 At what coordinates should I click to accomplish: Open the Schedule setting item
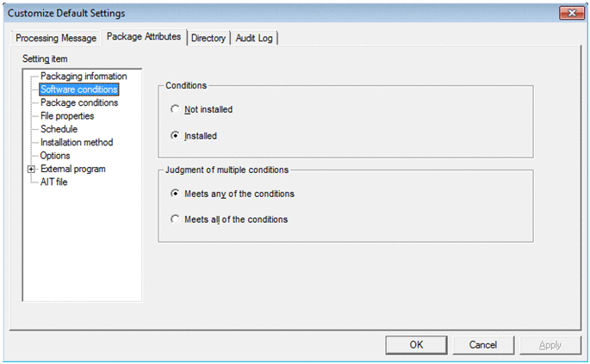click(59, 129)
